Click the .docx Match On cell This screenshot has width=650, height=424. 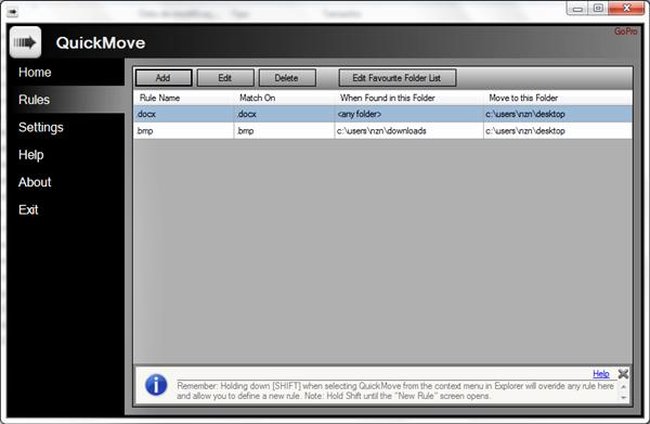[284, 114]
